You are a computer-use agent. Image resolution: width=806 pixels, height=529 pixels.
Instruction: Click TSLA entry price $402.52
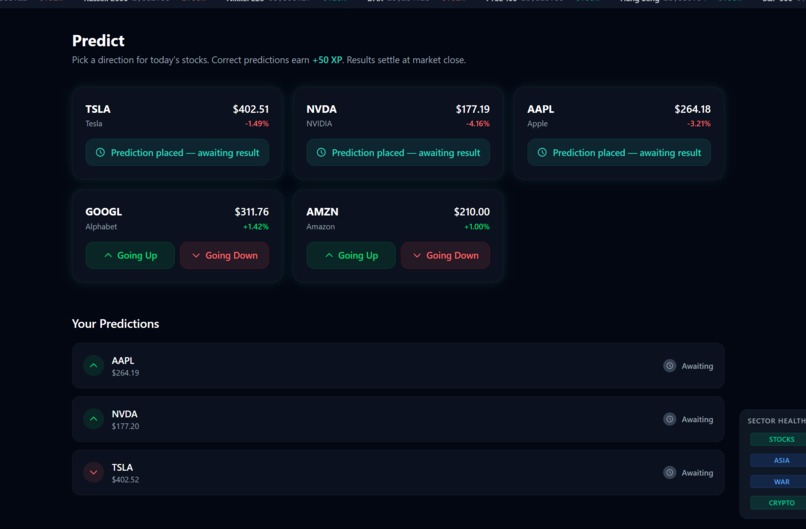pos(125,480)
